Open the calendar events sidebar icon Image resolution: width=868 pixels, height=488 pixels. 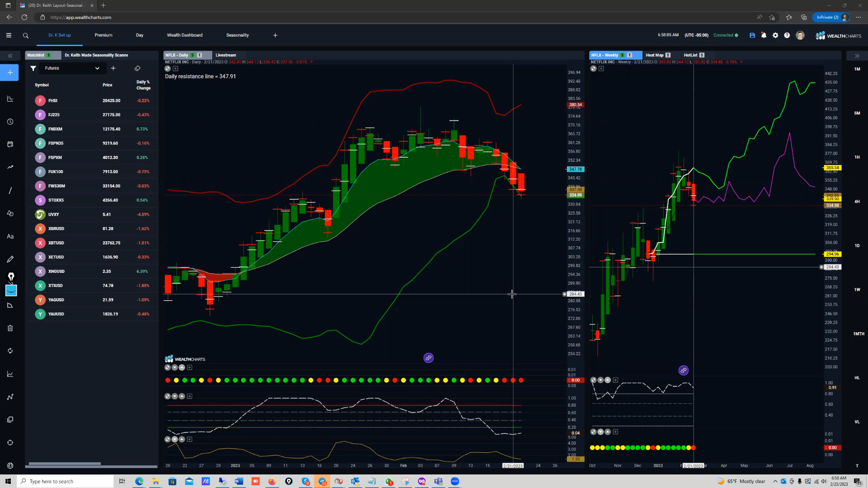[10, 144]
